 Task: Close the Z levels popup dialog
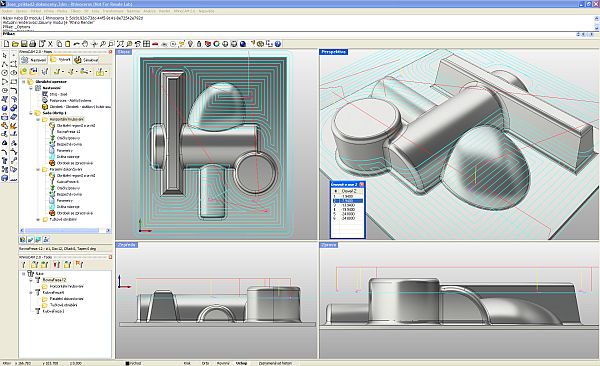click(362, 185)
